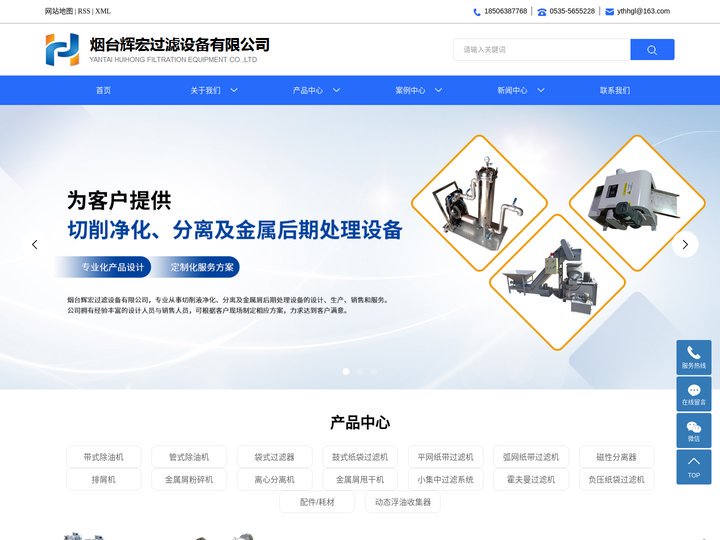Screen dimensions: 720x540
Task: Select the 小集中过滤系统 category button
Action: 445,479
